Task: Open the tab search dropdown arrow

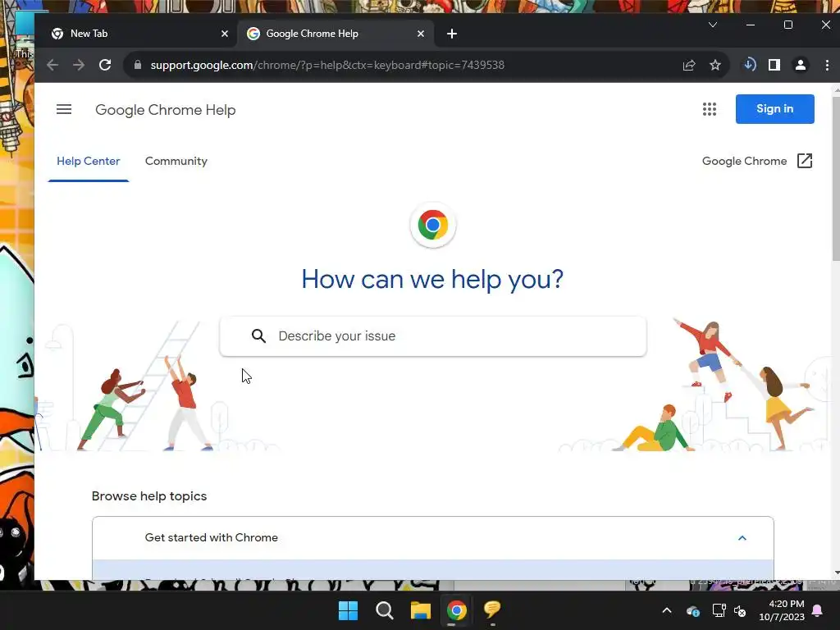Action: pyautogui.click(x=713, y=25)
